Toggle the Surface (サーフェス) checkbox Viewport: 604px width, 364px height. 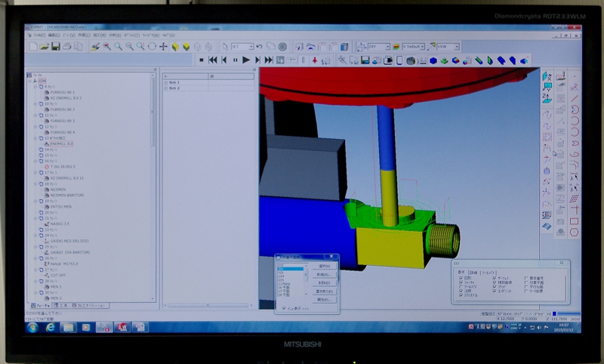pos(495,278)
